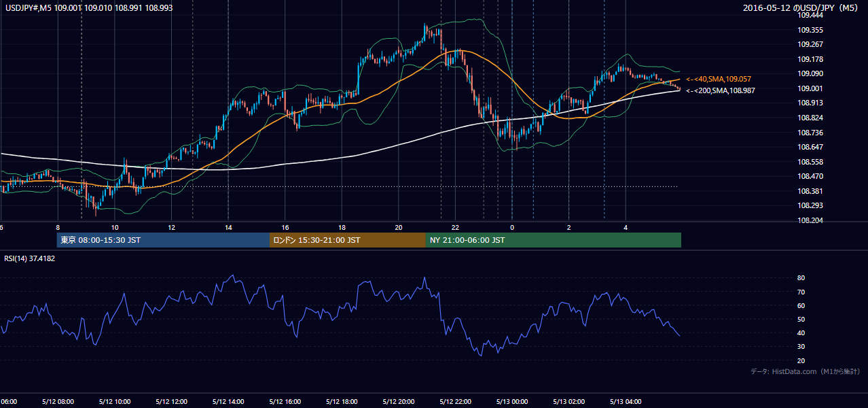The image size is (868, 408).
Task: Click price axis value 109.444
Action: [810, 15]
